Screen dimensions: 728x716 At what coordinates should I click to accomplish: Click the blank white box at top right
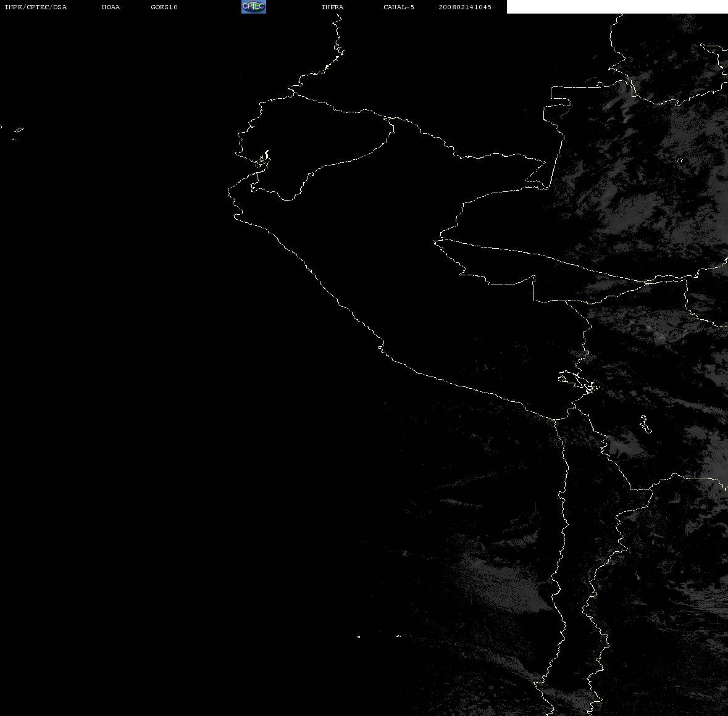tap(617, 7)
